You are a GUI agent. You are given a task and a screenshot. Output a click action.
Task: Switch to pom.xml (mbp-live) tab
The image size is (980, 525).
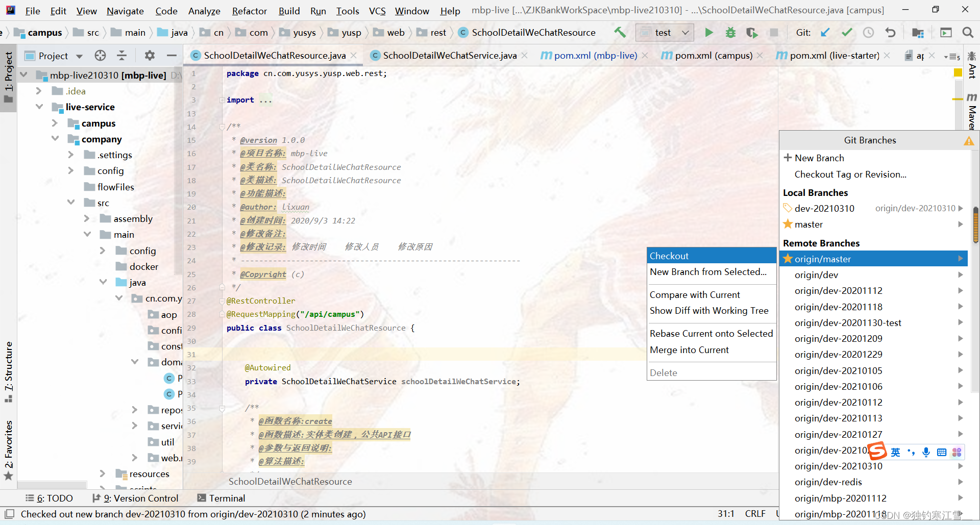pyautogui.click(x=595, y=55)
